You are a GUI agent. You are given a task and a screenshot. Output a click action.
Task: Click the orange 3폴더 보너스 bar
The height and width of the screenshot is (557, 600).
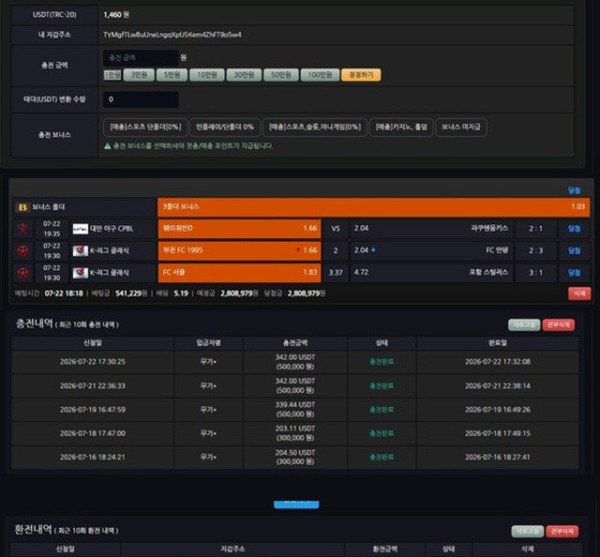(x=373, y=207)
